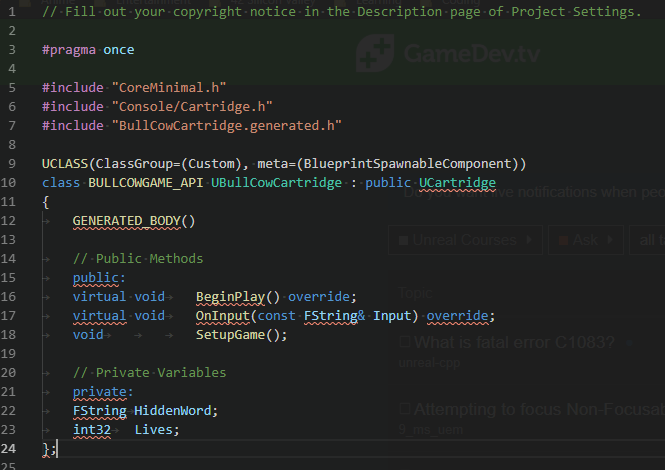Click the 'Input' parameter name
Image resolution: width=665 pixels, height=470 pixels.
pos(392,316)
